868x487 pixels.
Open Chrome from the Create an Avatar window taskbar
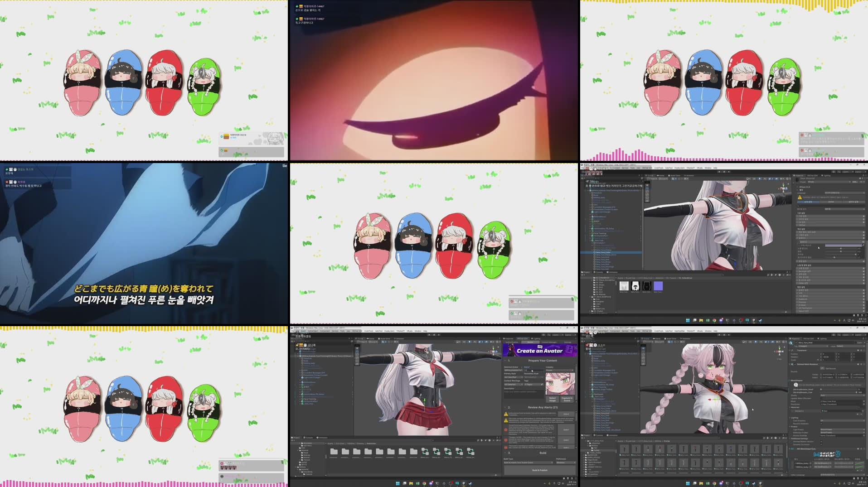(x=424, y=483)
